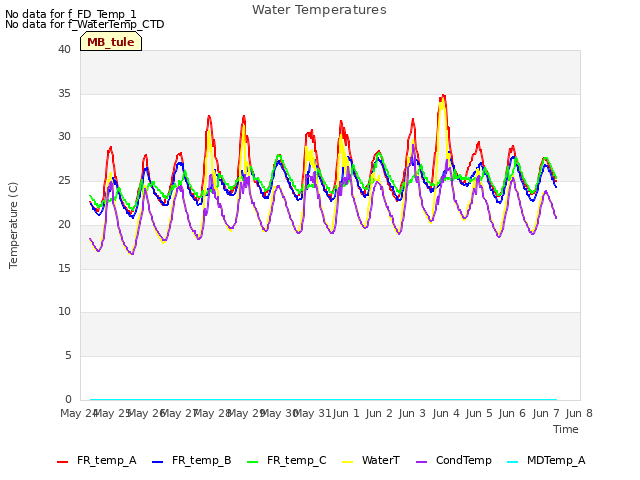Click the cyan MDTemp_A line at zero
The height and width of the screenshot is (480, 640).
[x=323, y=400]
